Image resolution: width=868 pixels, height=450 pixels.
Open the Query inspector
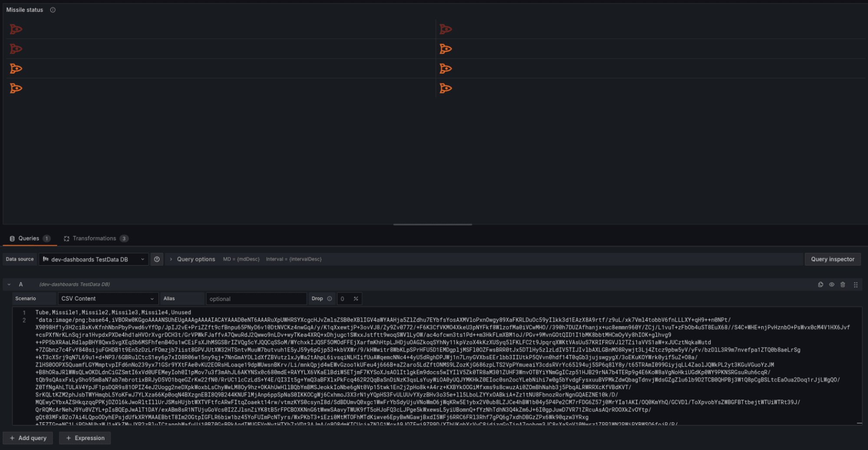coord(832,259)
